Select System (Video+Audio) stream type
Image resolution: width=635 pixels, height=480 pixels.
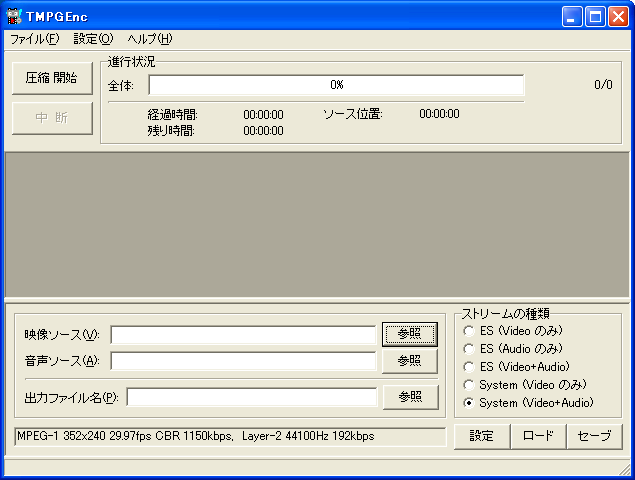(528, 403)
